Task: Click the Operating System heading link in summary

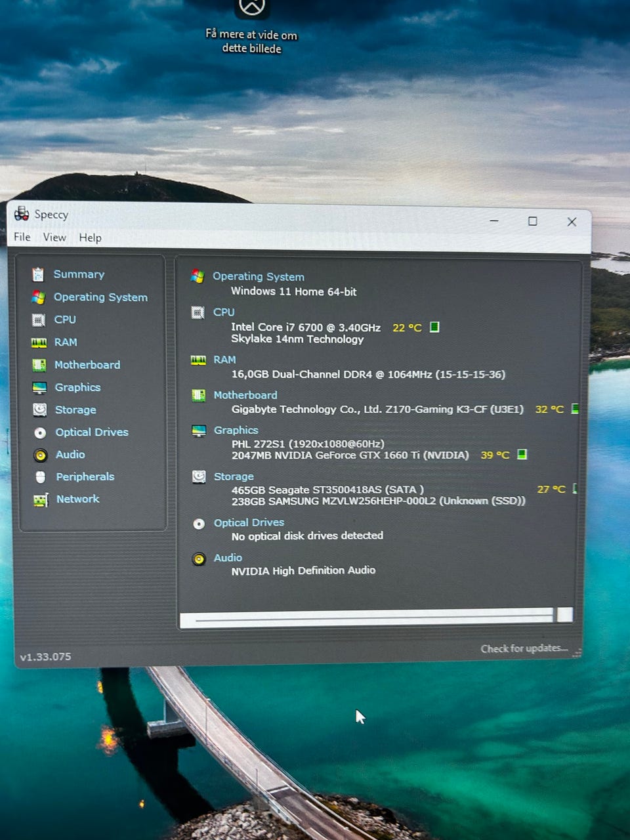Action: (259, 277)
